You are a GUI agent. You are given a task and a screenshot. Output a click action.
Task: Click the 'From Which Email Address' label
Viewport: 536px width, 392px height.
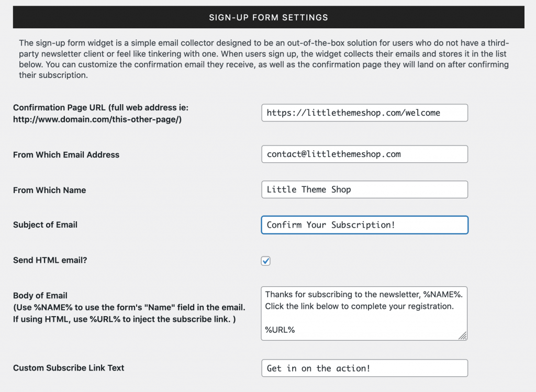click(x=66, y=155)
